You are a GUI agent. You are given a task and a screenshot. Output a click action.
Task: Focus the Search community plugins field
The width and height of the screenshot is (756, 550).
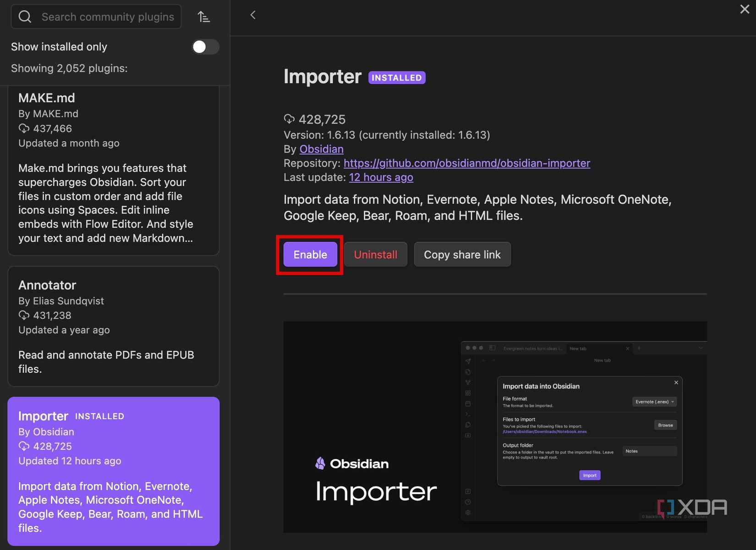(x=96, y=17)
